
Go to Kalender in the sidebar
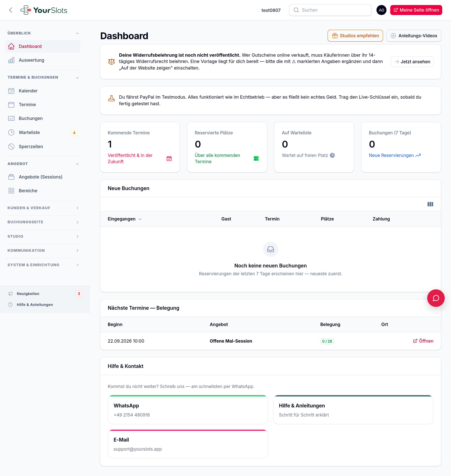43,91
